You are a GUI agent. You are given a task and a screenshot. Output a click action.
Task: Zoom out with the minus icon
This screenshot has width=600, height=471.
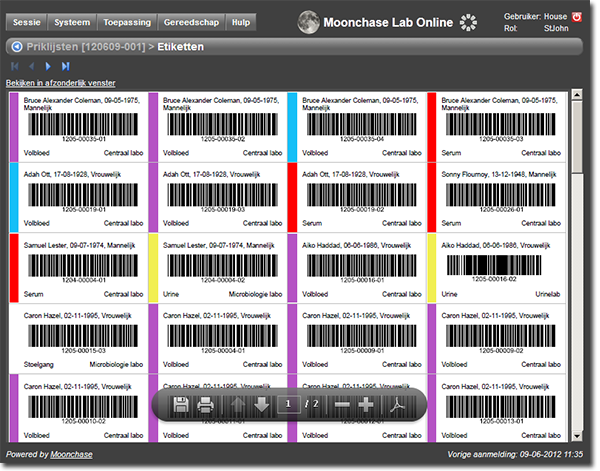click(x=342, y=404)
